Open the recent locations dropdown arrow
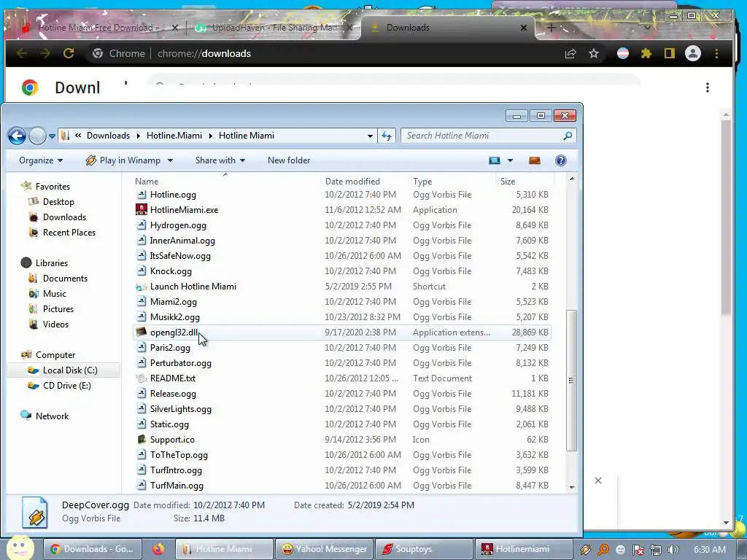The width and height of the screenshot is (747, 560). tap(52, 136)
